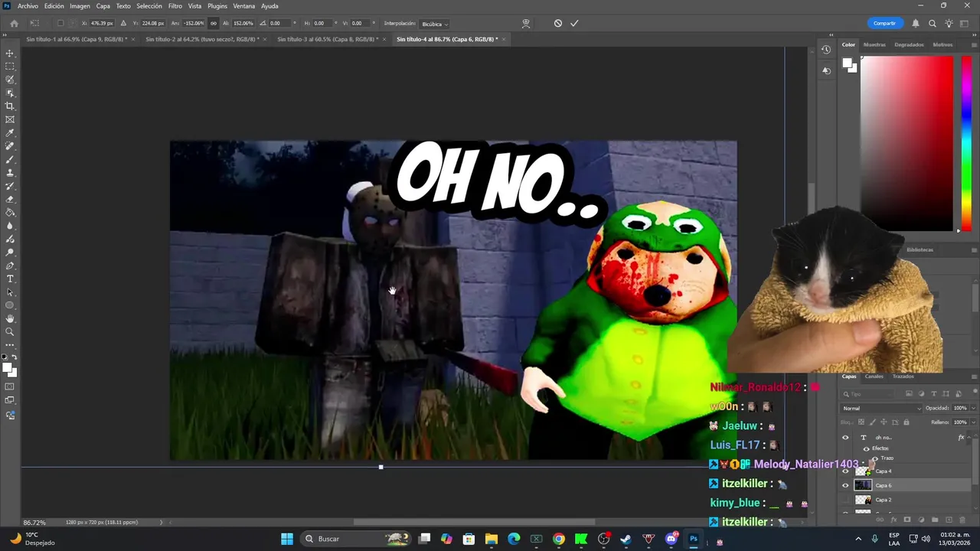
Task: Select the Eraser tool
Action: 10,199
